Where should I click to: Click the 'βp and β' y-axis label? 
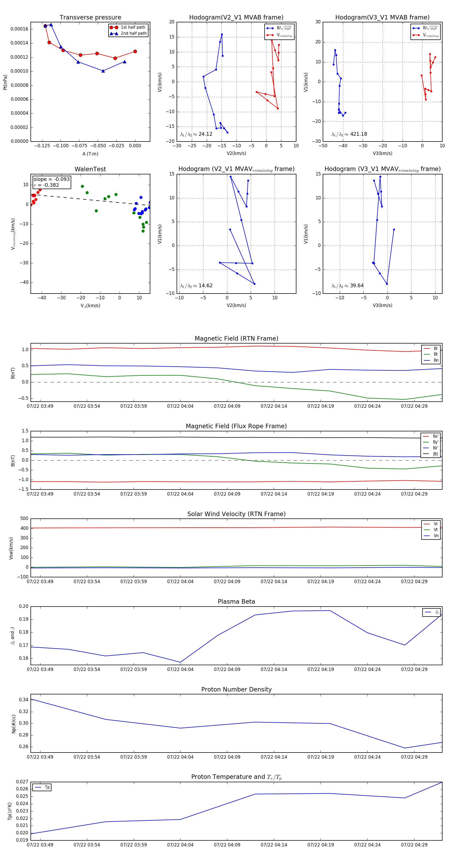click(13, 636)
